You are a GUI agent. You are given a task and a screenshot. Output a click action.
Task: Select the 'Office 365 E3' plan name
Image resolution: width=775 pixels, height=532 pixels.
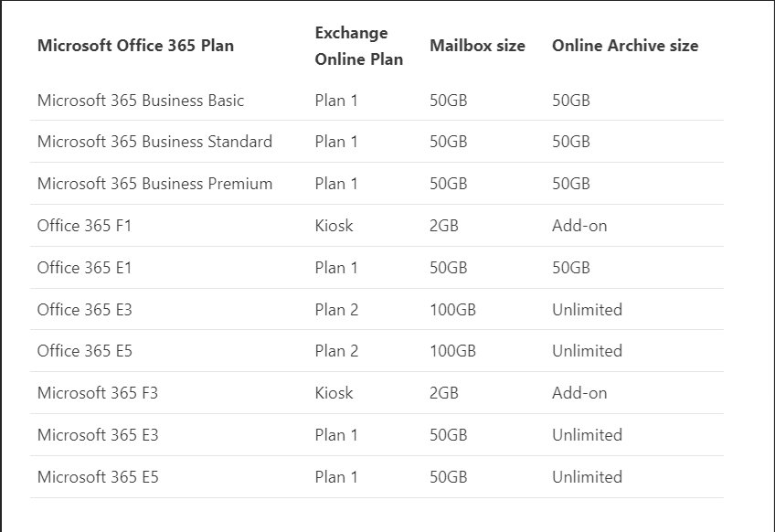click(84, 310)
